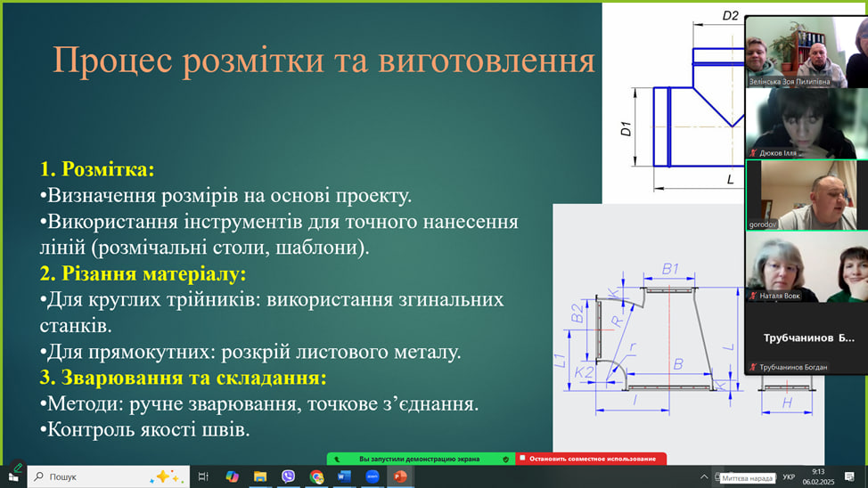Image resolution: width=868 pixels, height=488 pixels.
Task: Open Viber from the taskbar
Action: 289,477
